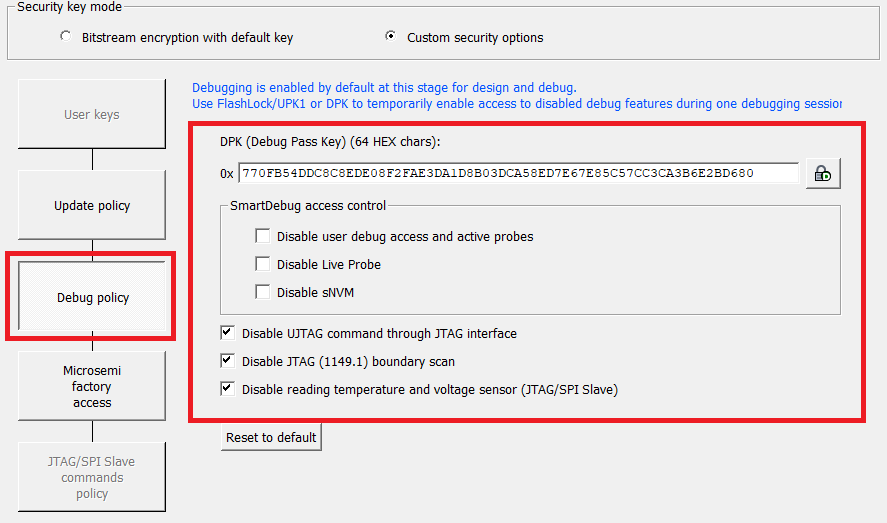Click inside the DPK hex key field
Image resolution: width=887 pixels, height=523 pixels.
click(x=518, y=173)
